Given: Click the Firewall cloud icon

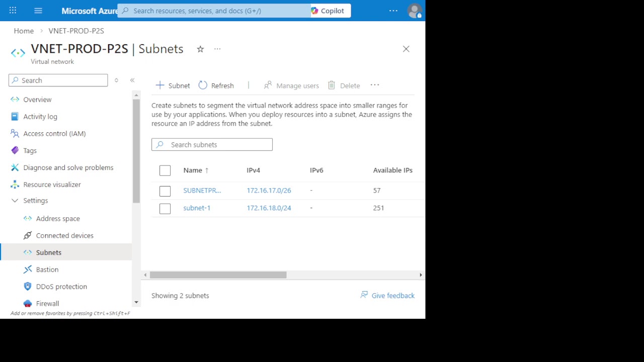Looking at the screenshot, I should tap(28, 304).
